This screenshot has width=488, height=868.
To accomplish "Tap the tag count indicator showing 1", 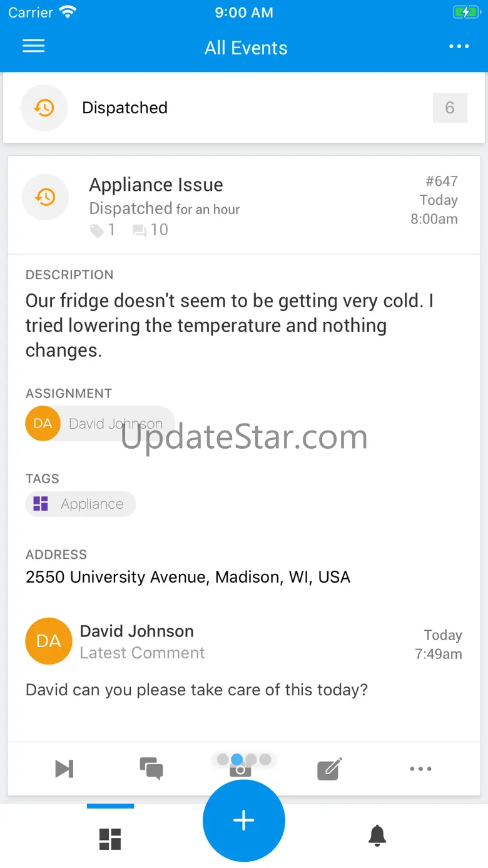I will coord(103,230).
